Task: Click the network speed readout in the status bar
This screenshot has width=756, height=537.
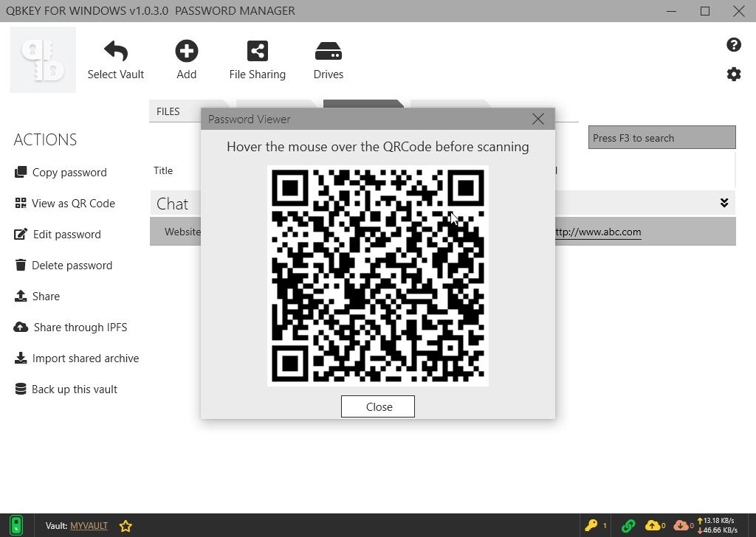Action: point(718,525)
